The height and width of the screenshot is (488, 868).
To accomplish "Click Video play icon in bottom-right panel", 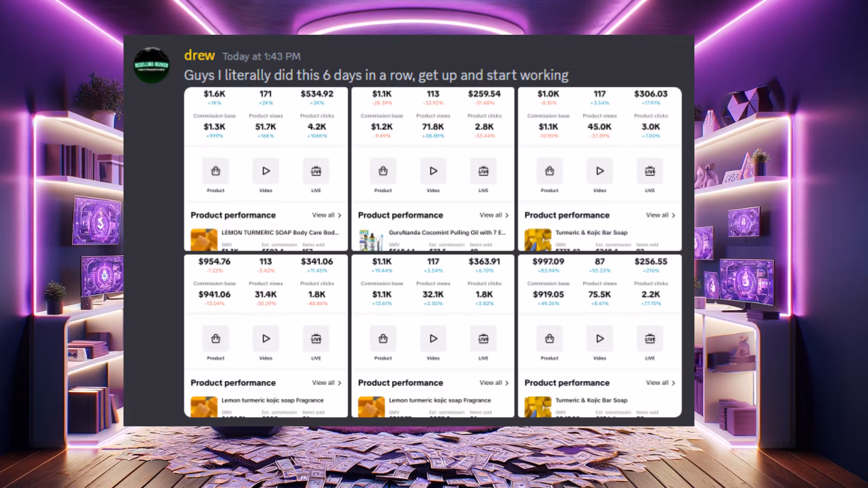I will click(x=599, y=339).
